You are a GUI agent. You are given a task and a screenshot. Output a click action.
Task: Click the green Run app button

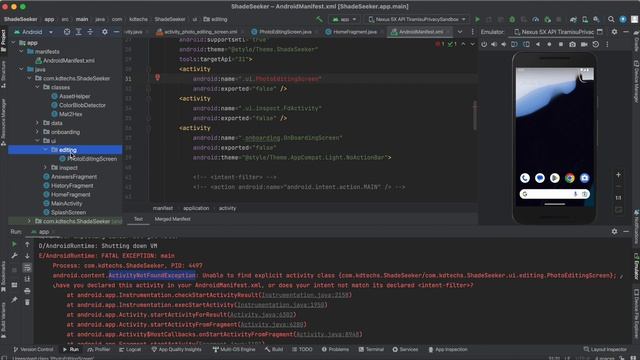[x=477, y=19]
